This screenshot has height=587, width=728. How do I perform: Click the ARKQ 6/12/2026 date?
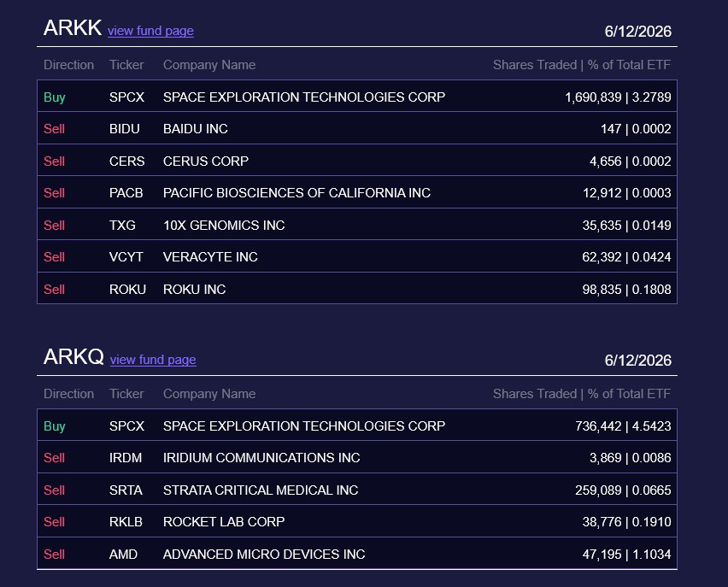(638, 360)
